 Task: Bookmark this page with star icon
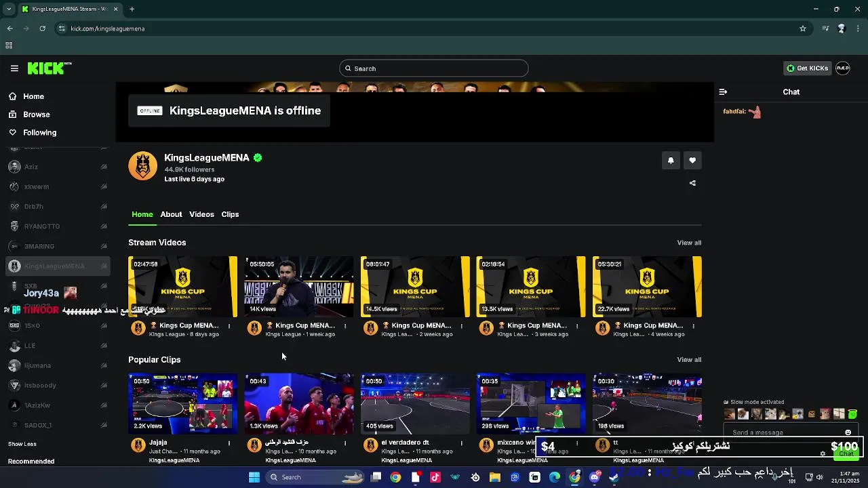tap(803, 28)
